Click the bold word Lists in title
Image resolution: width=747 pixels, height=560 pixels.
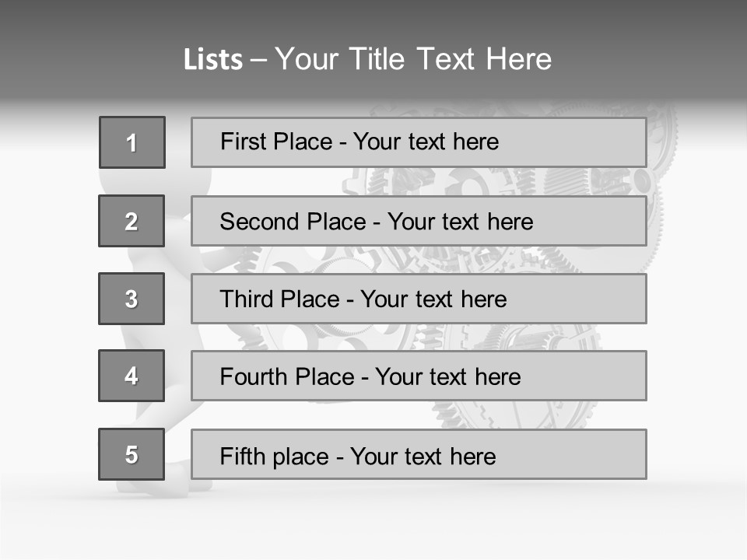click(x=213, y=60)
